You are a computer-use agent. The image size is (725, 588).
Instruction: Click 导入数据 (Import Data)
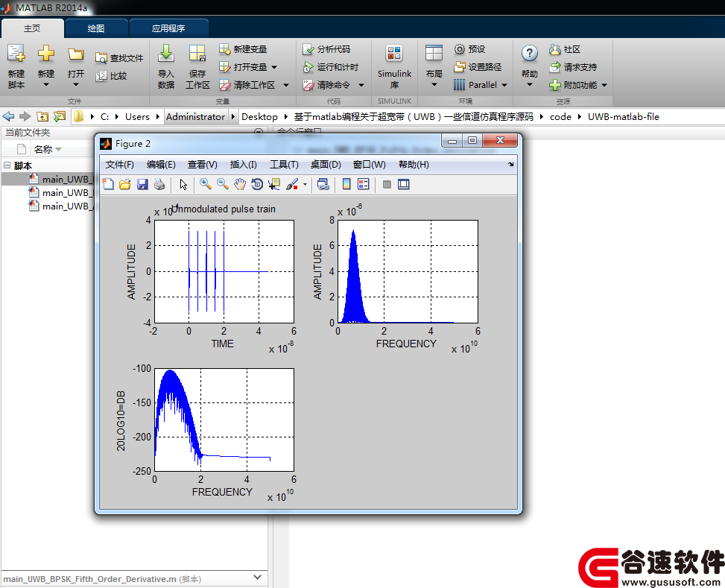coord(166,66)
